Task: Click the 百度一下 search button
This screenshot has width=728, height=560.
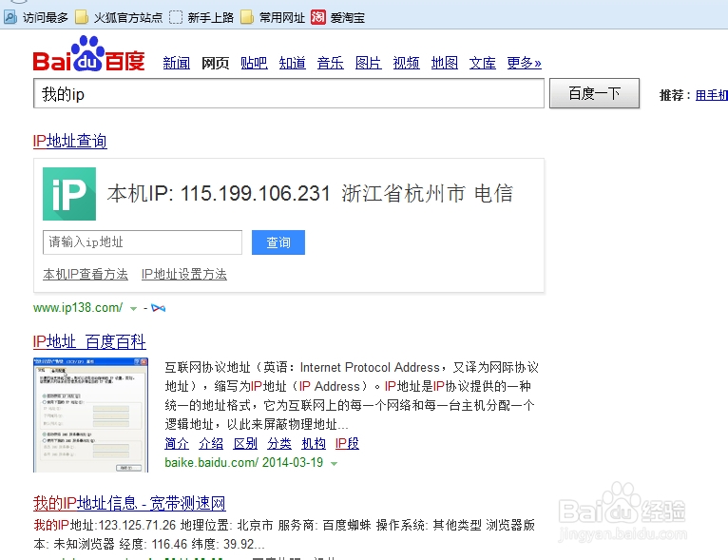Action: coord(594,93)
